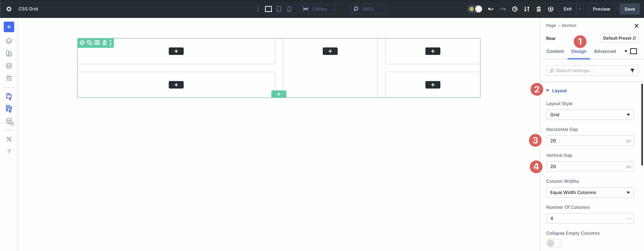Delete the row with green trash icon

click(105, 43)
